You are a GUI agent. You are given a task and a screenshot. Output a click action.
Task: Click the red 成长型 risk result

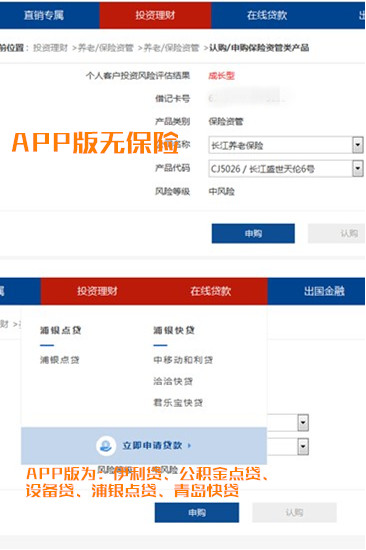point(221,76)
